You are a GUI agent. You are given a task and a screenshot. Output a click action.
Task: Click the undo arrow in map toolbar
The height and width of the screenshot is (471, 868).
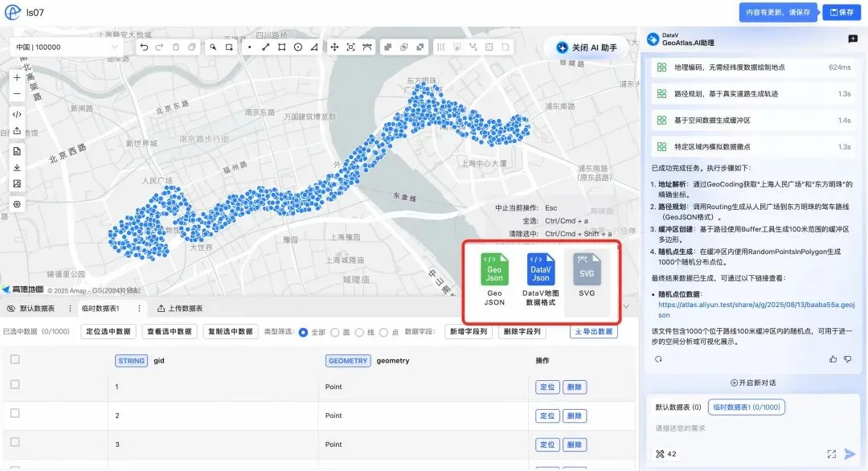click(x=144, y=47)
